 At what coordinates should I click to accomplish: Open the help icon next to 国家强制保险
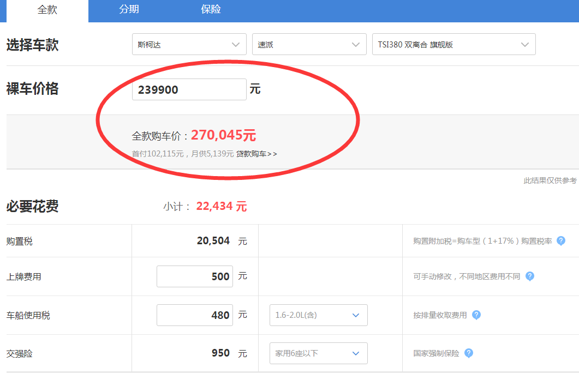(x=469, y=353)
